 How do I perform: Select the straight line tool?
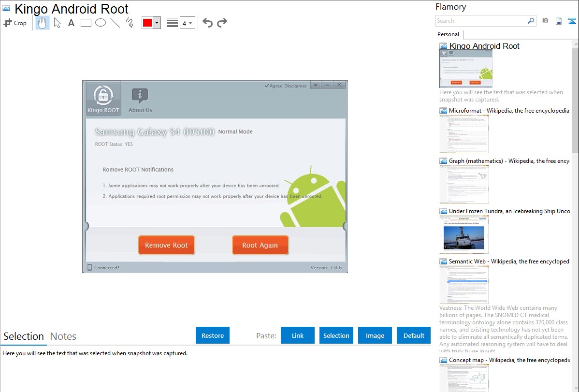pos(115,23)
